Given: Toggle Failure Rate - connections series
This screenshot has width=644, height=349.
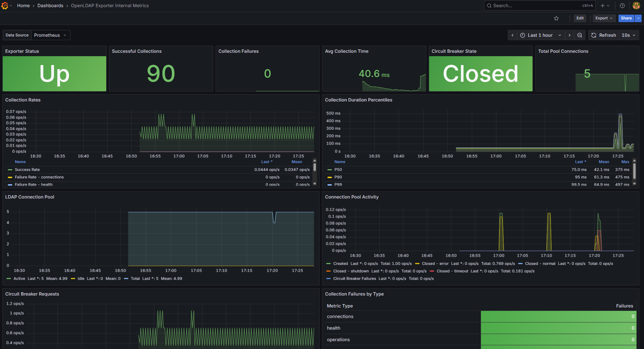Looking at the screenshot, I should (39, 177).
